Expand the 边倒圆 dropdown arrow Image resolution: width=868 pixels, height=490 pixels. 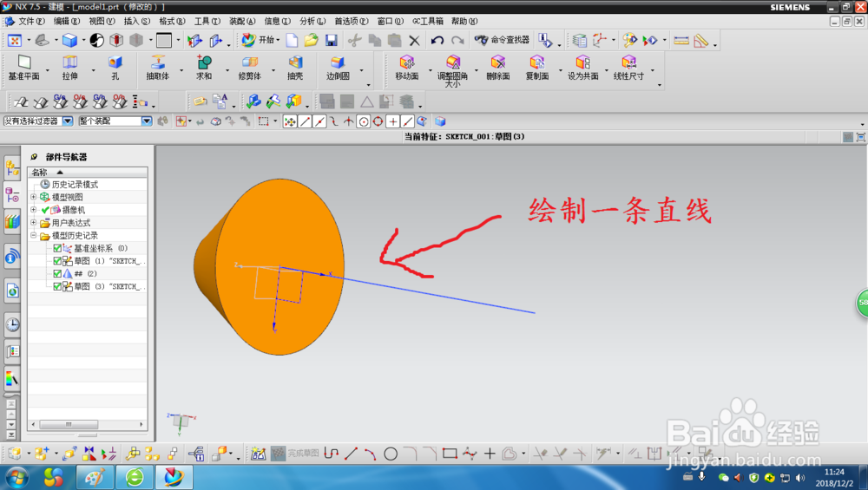361,69
